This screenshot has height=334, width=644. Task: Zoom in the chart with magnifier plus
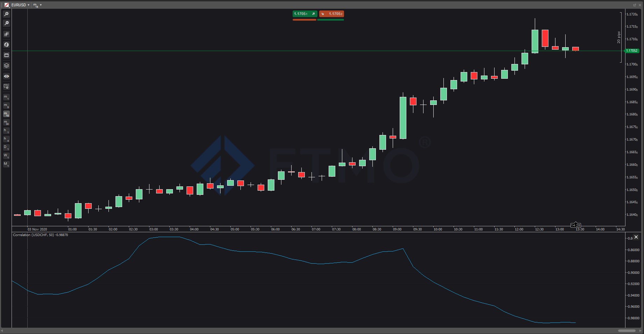(x=6, y=14)
